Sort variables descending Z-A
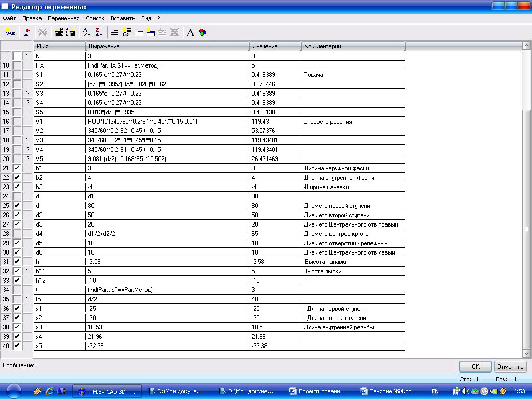 (x=99, y=33)
